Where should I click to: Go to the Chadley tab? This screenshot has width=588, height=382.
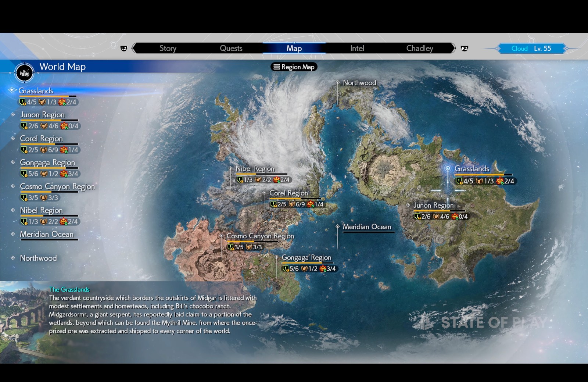419,48
